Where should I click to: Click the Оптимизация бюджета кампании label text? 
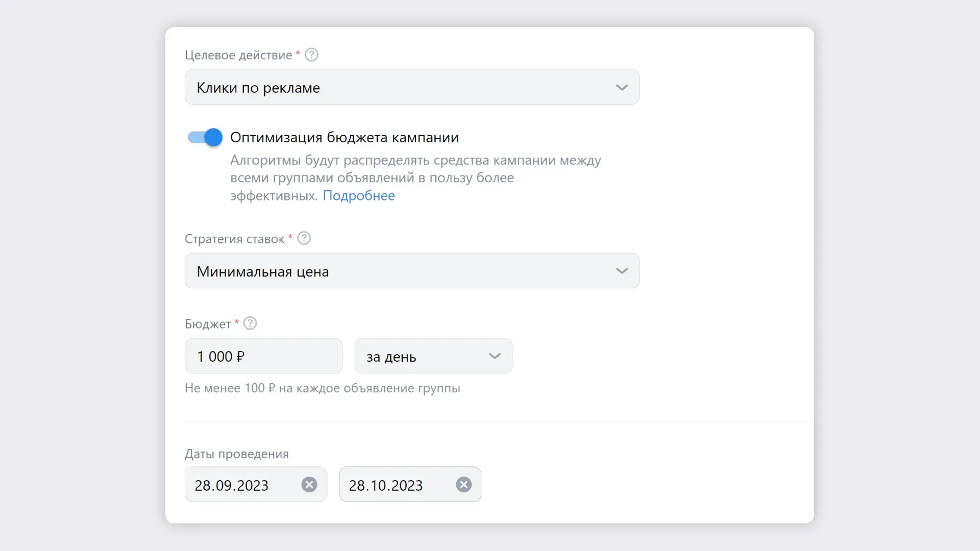tap(345, 138)
